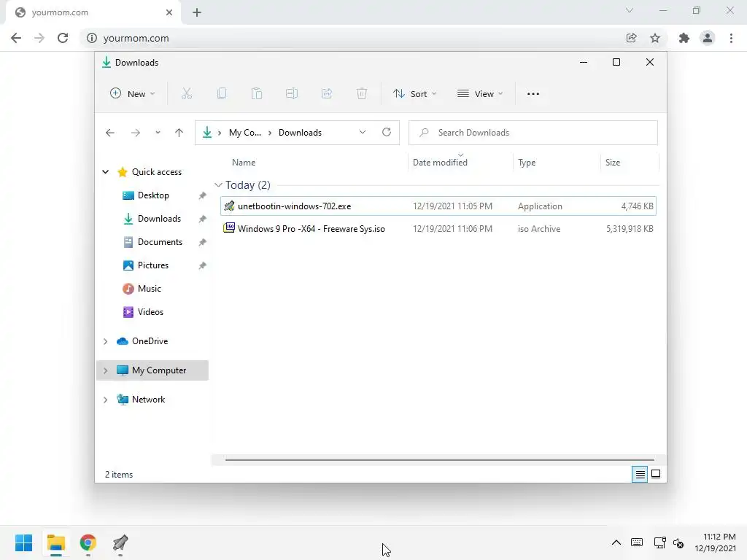747x560 pixels.
Task: Click the network tray icon
Action: click(659, 542)
